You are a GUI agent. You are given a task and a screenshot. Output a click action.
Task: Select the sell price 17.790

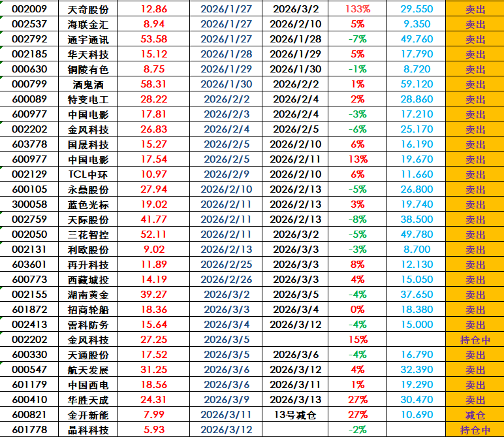click(417, 54)
